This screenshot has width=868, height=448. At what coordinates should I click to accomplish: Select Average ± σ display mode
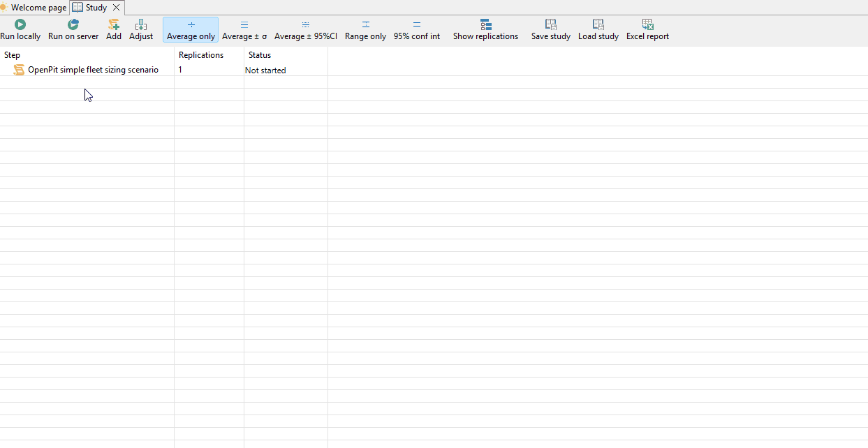coord(244,30)
